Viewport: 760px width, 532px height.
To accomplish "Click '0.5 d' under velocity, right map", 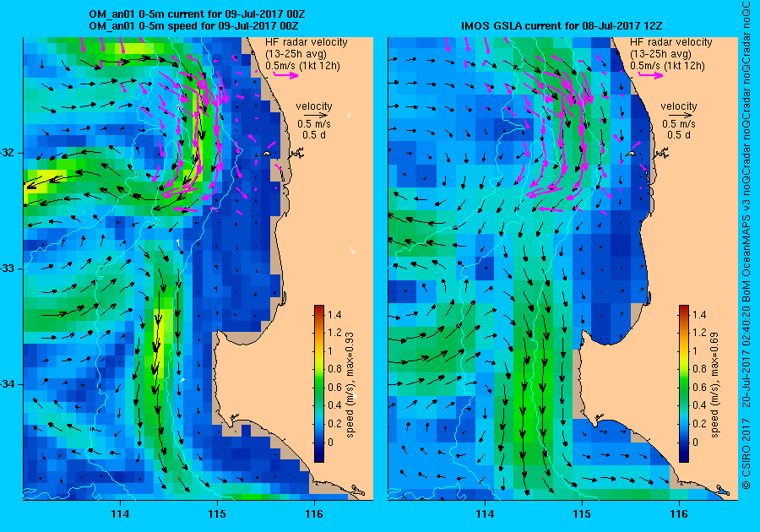I will tap(679, 135).
